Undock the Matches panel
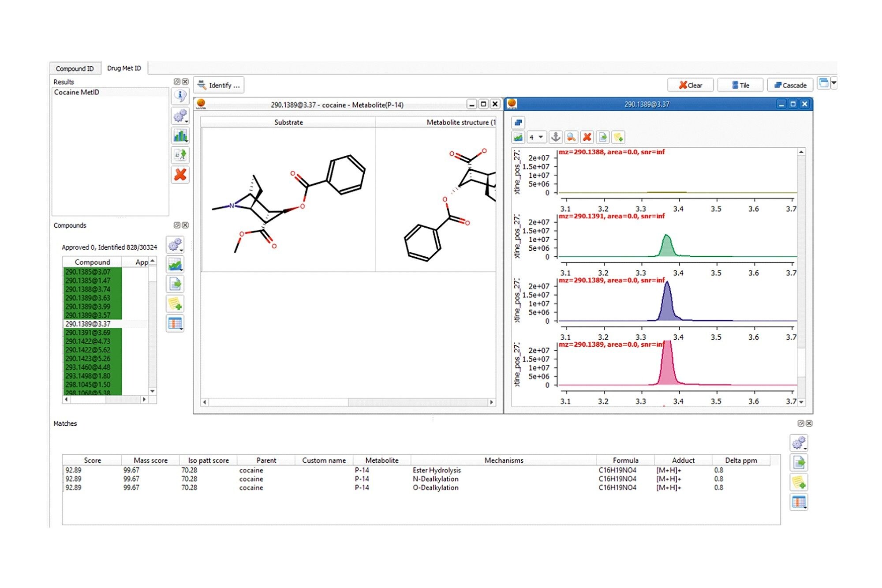This screenshot has height=588, width=882. [801, 423]
